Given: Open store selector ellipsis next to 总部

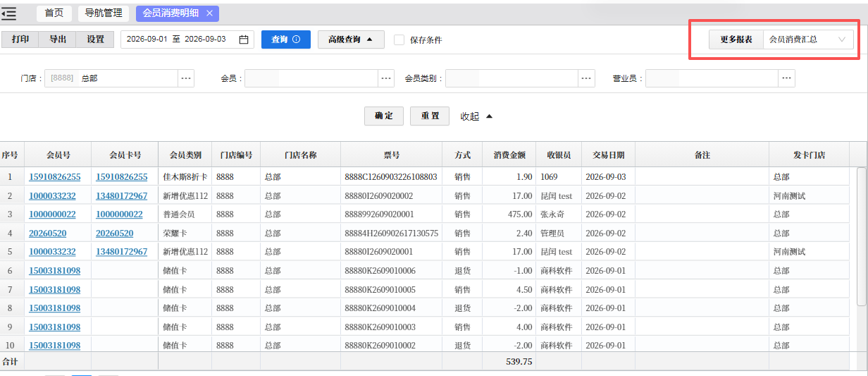Looking at the screenshot, I should [186, 78].
